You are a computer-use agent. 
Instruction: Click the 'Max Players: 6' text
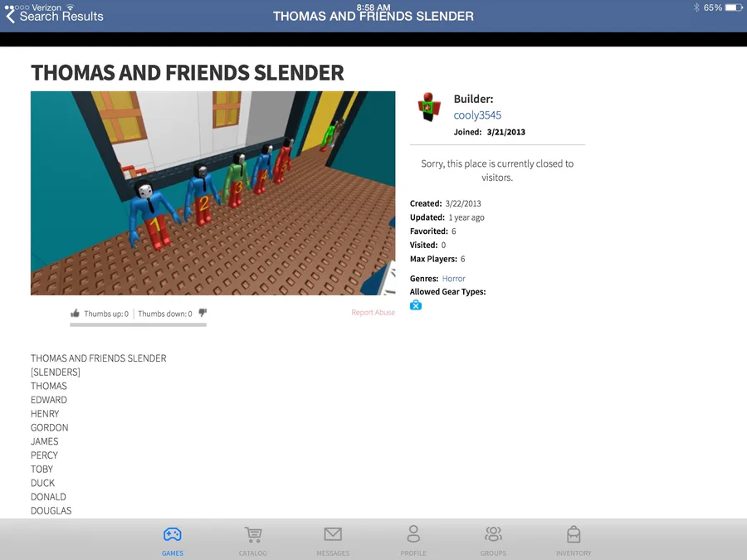tap(437, 259)
